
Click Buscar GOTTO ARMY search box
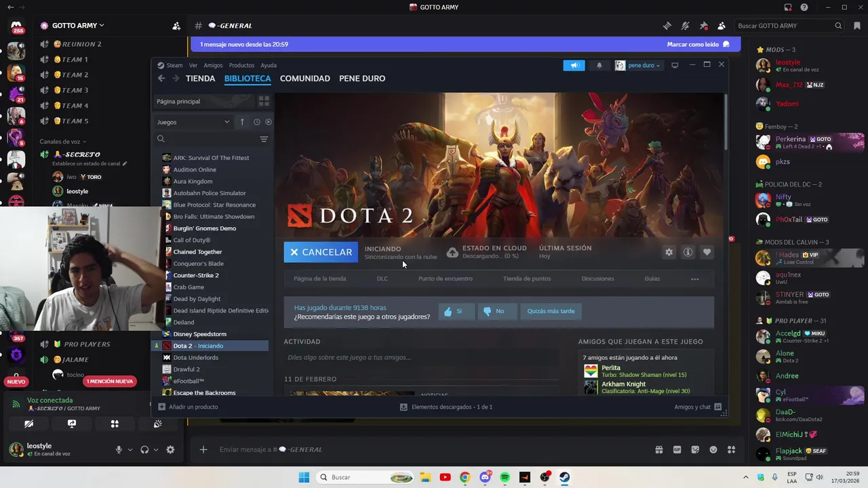pos(790,26)
